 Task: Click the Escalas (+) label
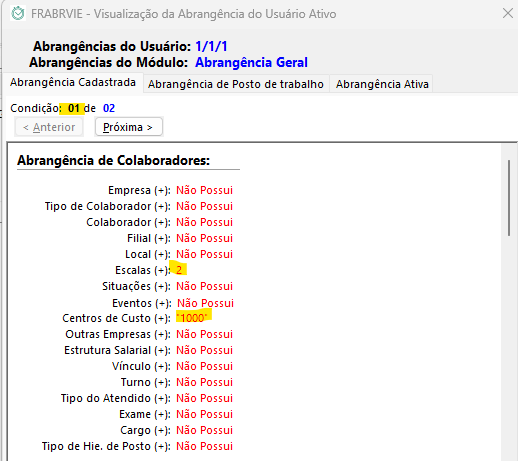click(x=143, y=270)
